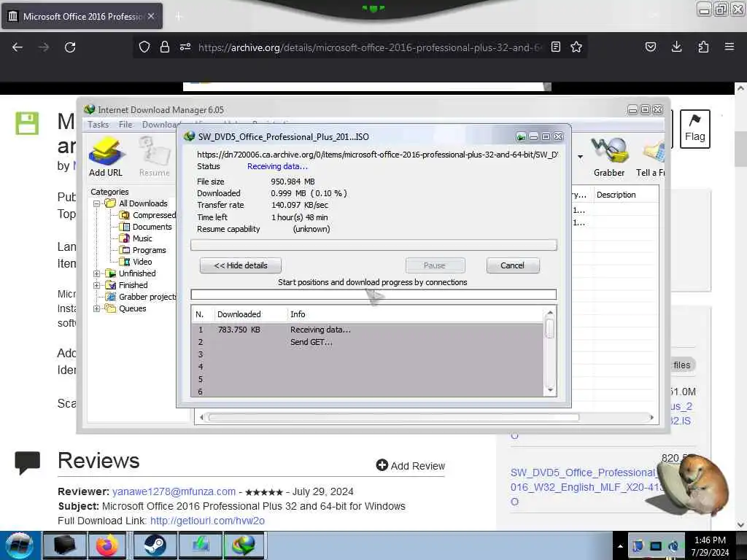Click the Resume toolbar icon in IDM
The image size is (747, 560).
point(155,156)
